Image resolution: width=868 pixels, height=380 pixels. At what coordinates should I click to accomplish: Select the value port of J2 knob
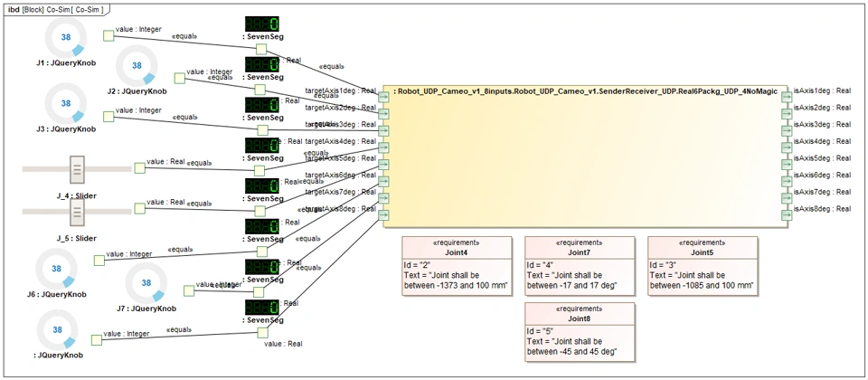(x=179, y=78)
